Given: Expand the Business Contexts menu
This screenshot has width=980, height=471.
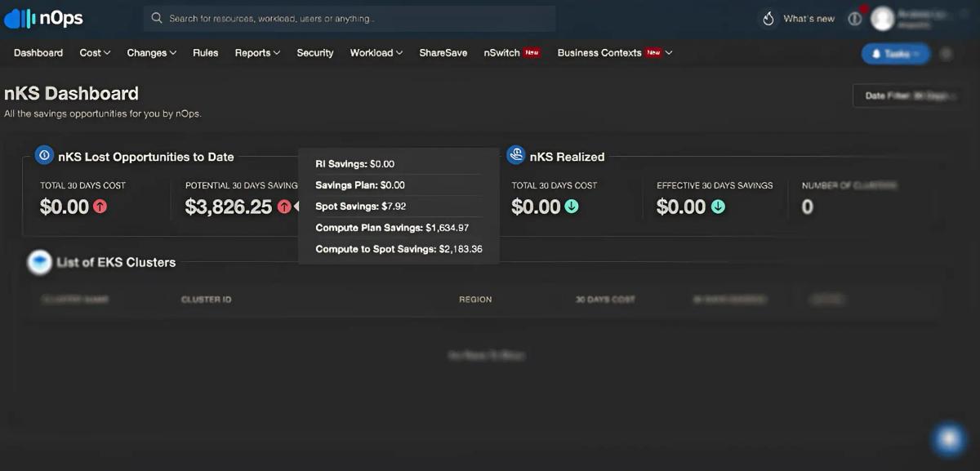Looking at the screenshot, I should point(615,53).
